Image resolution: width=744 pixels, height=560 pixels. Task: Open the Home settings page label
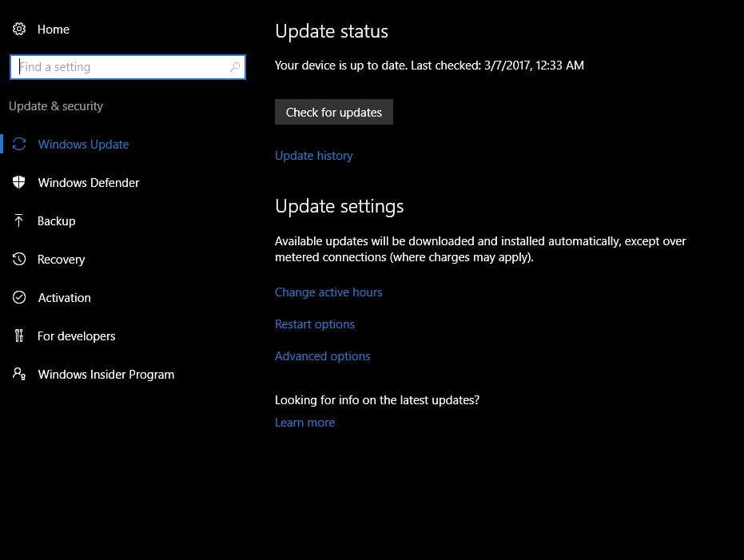click(53, 30)
